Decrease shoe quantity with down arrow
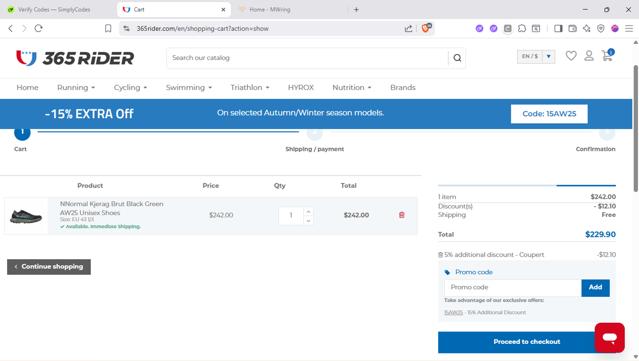Screen dimensions: 639x361 pos(308,220)
